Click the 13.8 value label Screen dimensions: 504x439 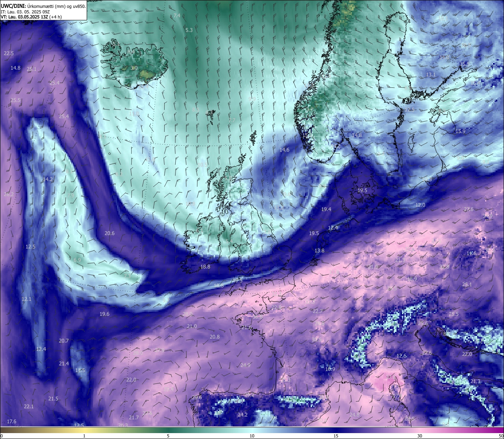coord(319,251)
